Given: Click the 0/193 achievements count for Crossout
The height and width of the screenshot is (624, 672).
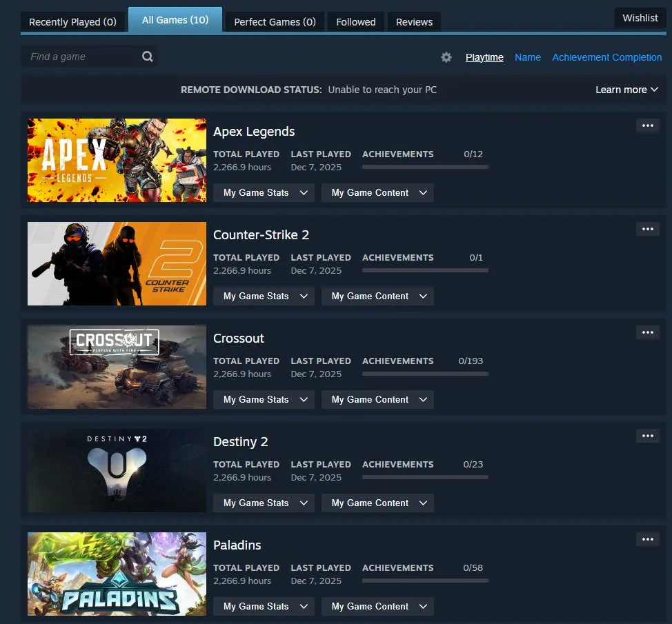Looking at the screenshot, I should (x=471, y=361).
